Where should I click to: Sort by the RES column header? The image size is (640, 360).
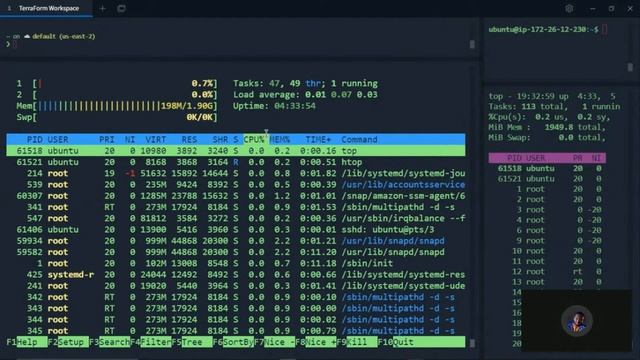click(189, 140)
